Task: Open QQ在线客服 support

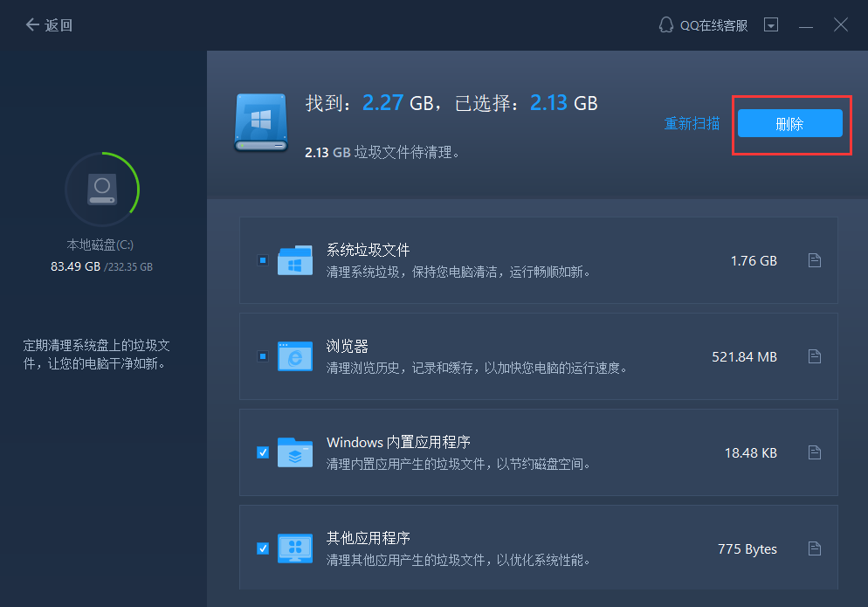Action: click(x=703, y=25)
